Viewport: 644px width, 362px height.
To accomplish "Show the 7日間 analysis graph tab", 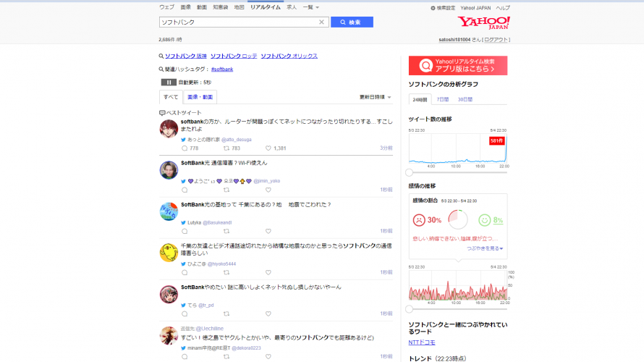I will (x=442, y=99).
